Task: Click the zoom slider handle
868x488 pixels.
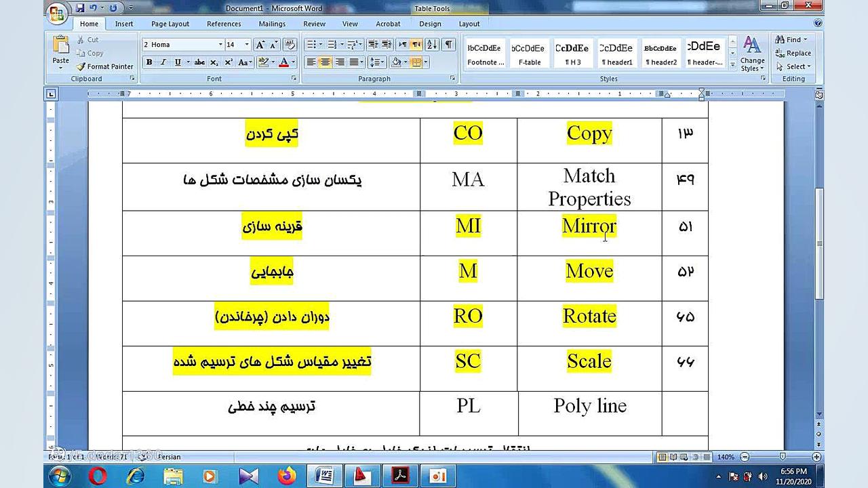Action: point(782,457)
